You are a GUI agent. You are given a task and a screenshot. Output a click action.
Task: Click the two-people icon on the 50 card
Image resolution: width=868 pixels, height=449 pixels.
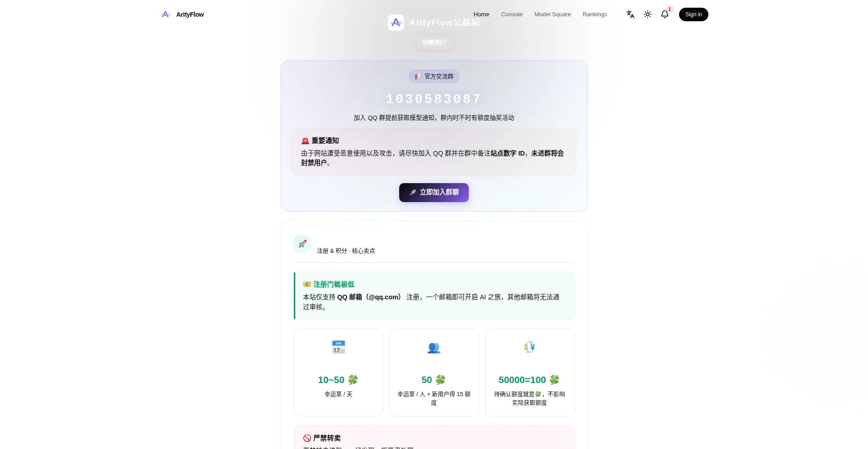(434, 347)
